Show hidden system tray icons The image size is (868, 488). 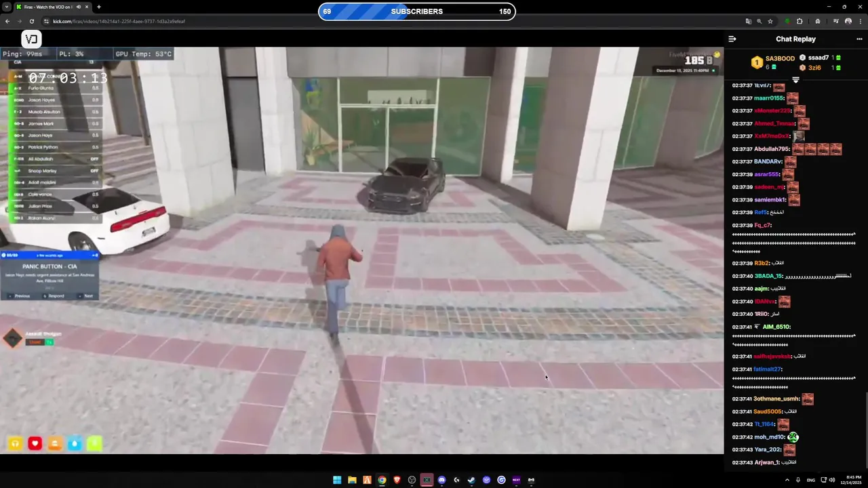point(787,480)
